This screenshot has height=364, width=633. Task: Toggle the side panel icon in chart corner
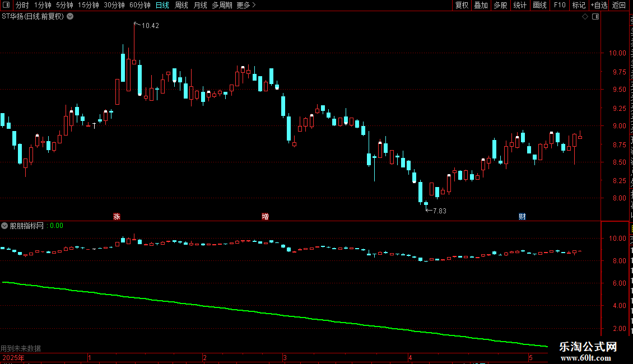pyautogui.click(x=595, y=17)
